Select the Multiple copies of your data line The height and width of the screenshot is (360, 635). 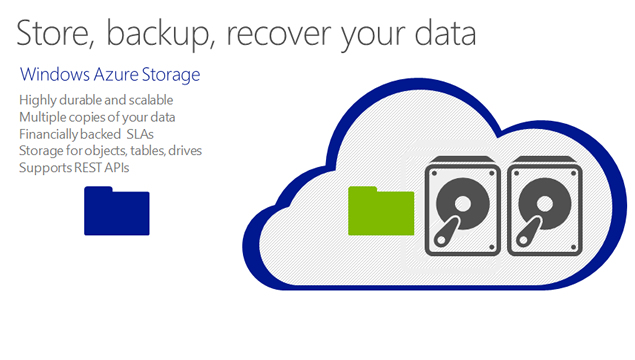click(x=97, y=117)
